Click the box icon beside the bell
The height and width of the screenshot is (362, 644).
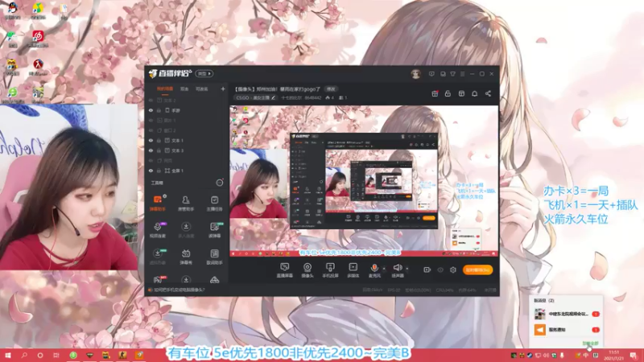click(x=461, y=93)
